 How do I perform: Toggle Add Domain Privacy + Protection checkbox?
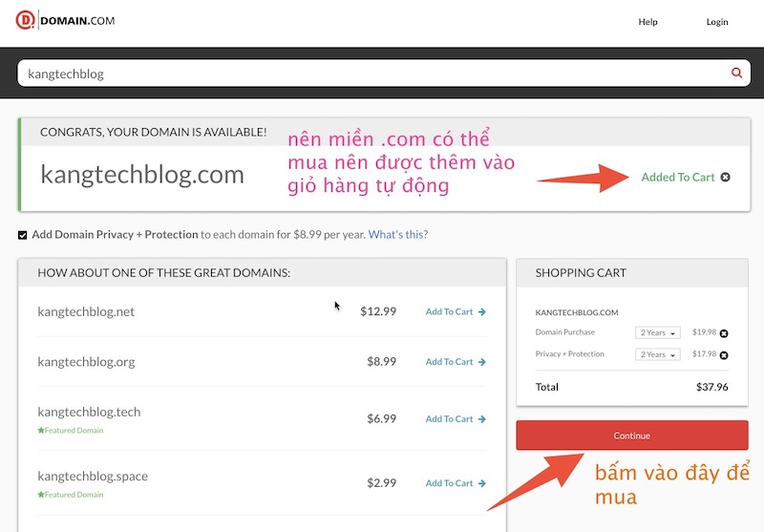[x=22, y=235]
